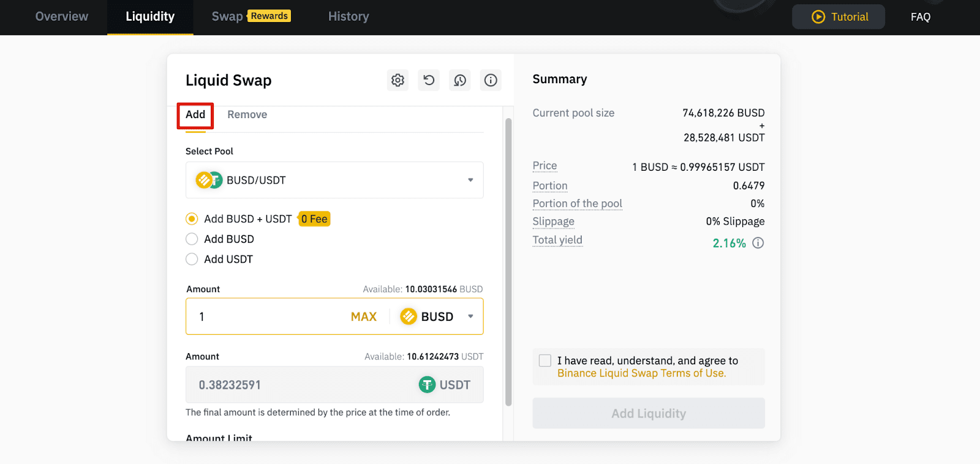This screenshot has height=464, width=980.
Task: Click the 2.16% yield value
Action: 729,243
